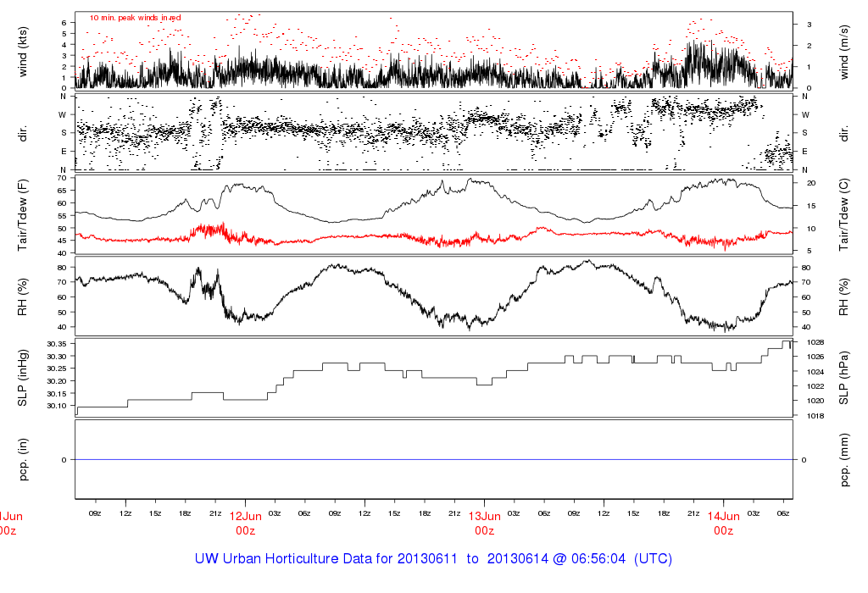Viewport: 868px width, 593px height.
Task: Click the 'SLP (inHg)' axis label
Action: click(24, 377)
